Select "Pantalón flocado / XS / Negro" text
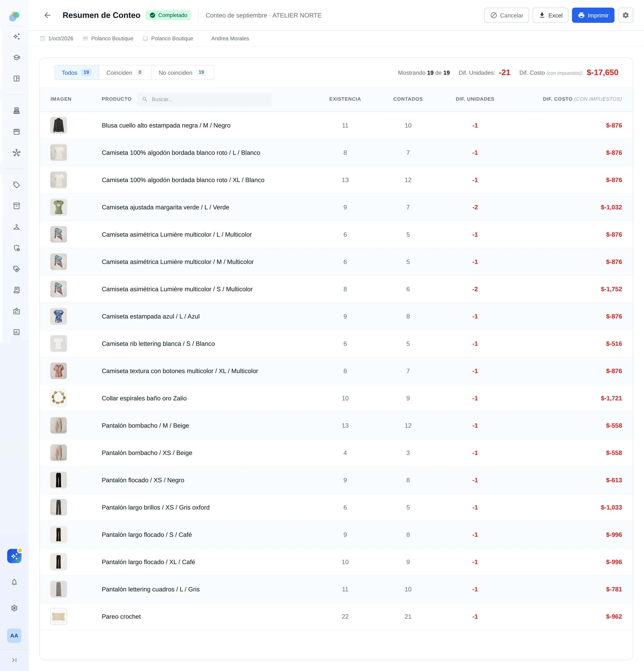 tap(143, 480)
